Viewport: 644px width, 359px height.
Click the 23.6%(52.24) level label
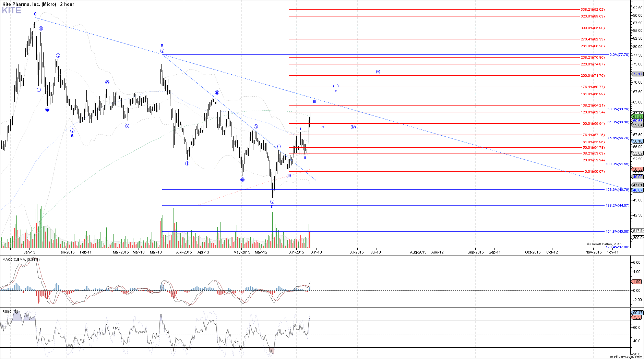pyautogui.click(x=594, y=160)
